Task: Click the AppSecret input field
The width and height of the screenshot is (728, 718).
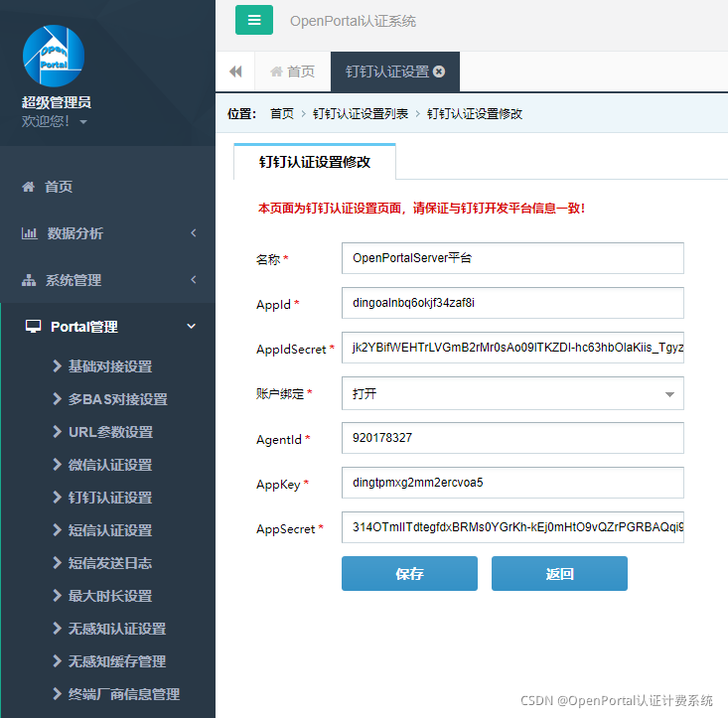Action: tap(512, 527)
